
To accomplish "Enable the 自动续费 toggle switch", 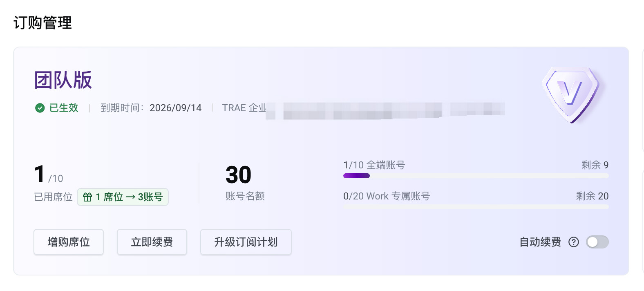I will tap(597, 242).
